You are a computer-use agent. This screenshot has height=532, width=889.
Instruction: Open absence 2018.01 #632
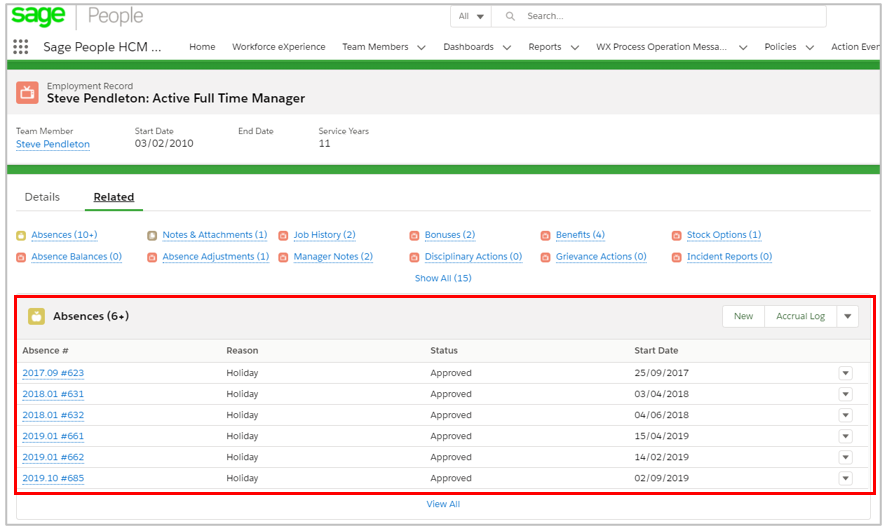pos(53,415)
